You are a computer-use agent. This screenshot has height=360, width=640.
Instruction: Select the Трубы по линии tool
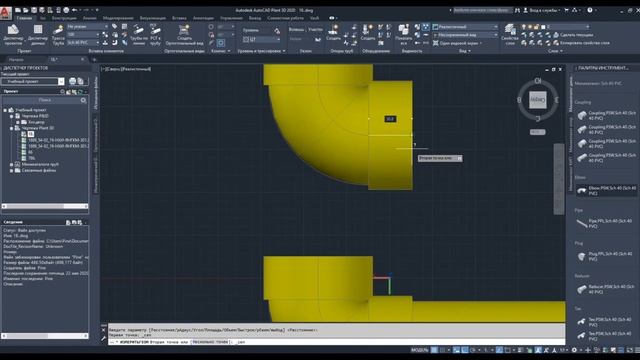pos(138,35)
